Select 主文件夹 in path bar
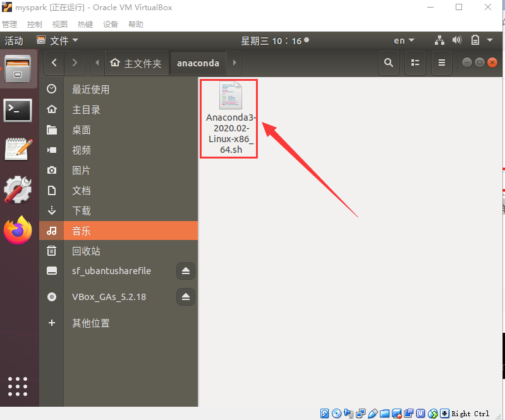505x420 pixels. (137, 63)
